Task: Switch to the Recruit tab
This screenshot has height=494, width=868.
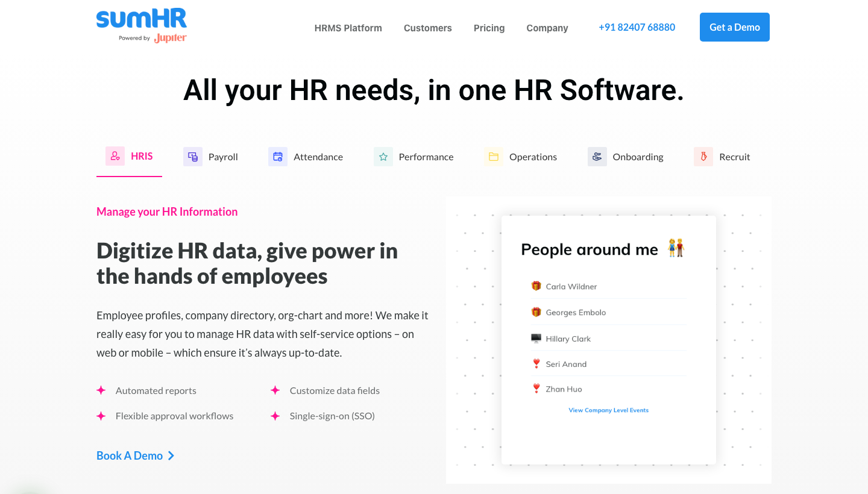Action: click(722, 157)
